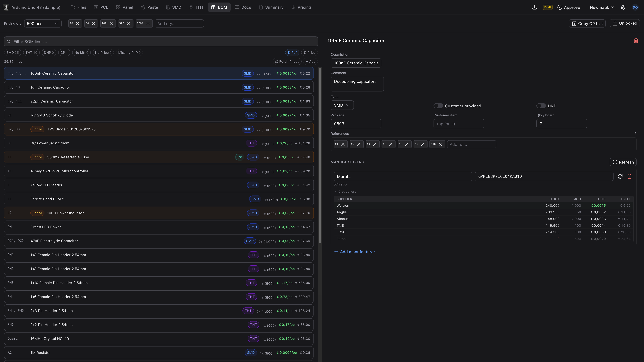Click Fetch Prices
The height and width of the screenshot is (362, 644).
(x=287, y=61)
